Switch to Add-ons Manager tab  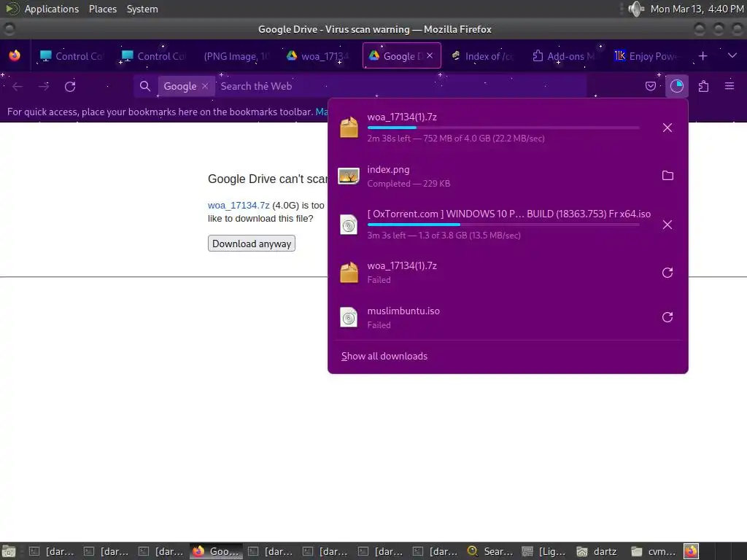pos(564,55)
